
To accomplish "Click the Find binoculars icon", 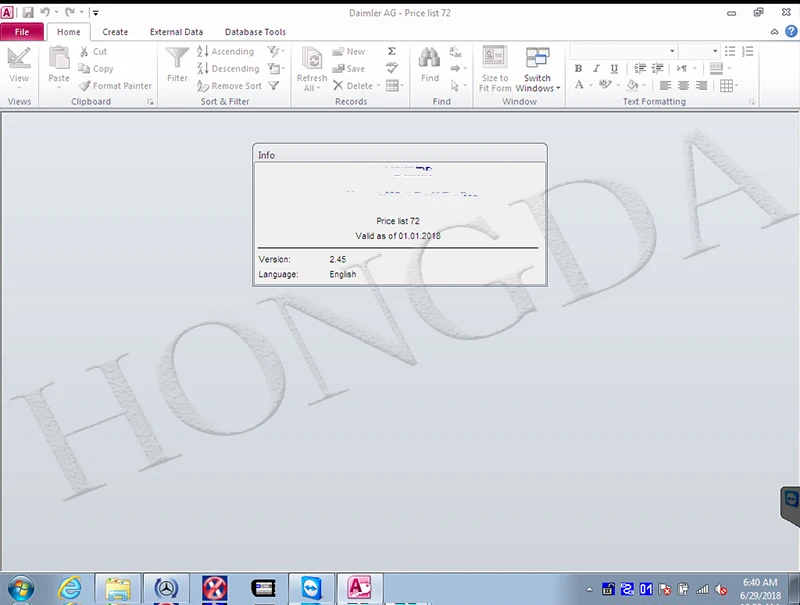I will (430, 57).
